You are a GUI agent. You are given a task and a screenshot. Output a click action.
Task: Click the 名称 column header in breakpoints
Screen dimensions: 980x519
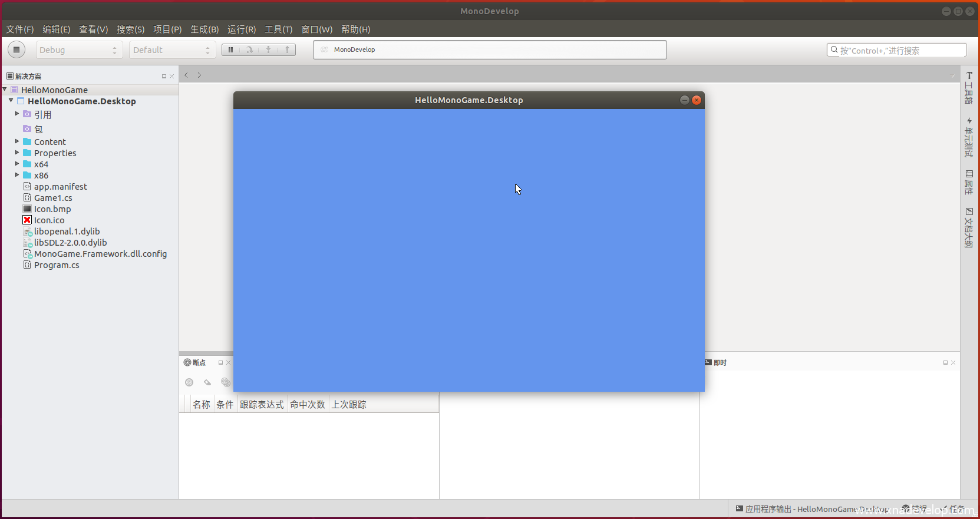pyautogui.click(x=201, y=405)
